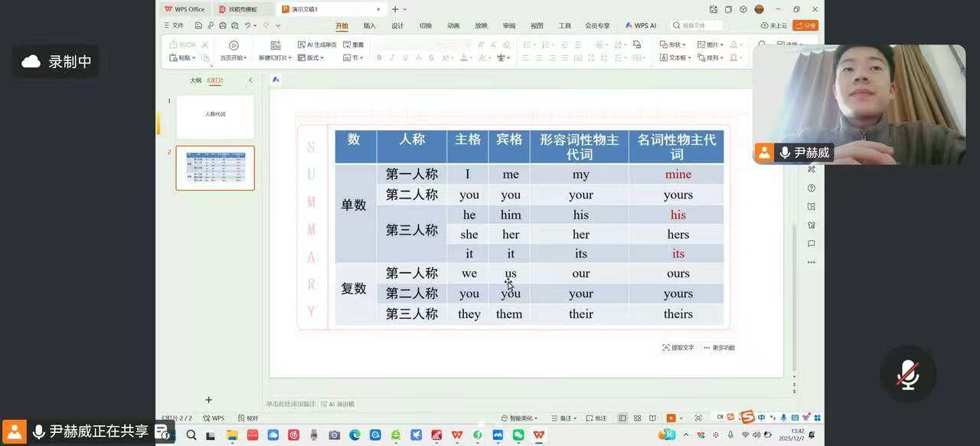Unmute the microphone with the round button
This screenshot has height=446, width=980.
pos(908,375)
